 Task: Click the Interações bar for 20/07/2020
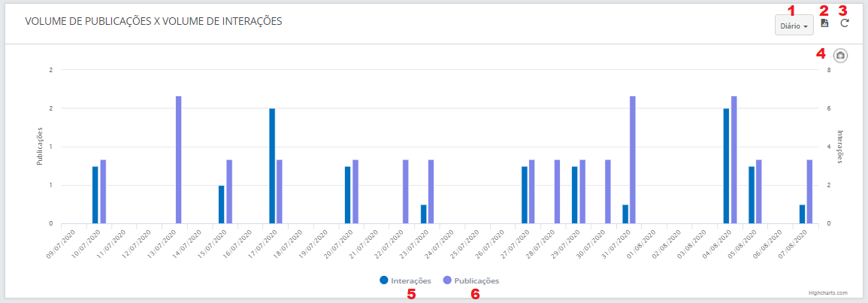348,195
